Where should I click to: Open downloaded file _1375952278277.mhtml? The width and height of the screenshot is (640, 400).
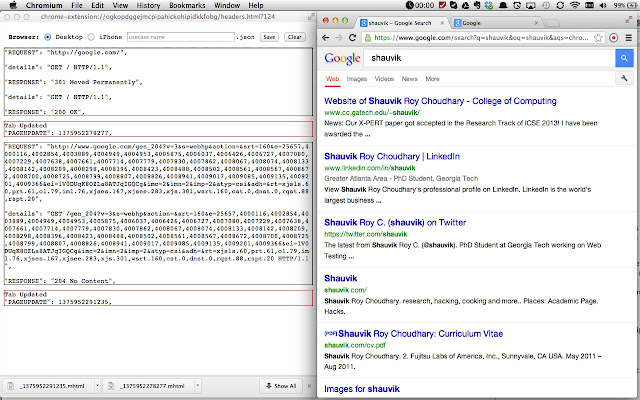[x=148, y=386]
